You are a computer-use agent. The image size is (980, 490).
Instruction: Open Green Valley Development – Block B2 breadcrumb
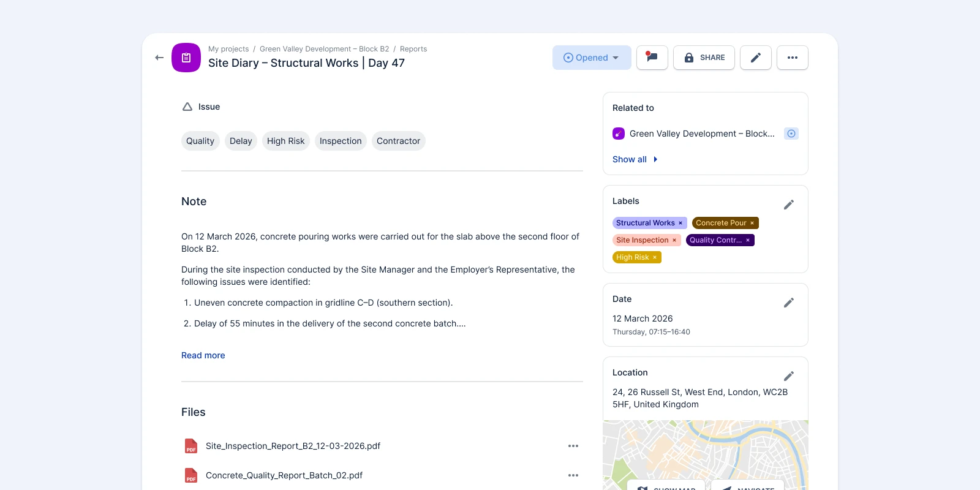324,49
